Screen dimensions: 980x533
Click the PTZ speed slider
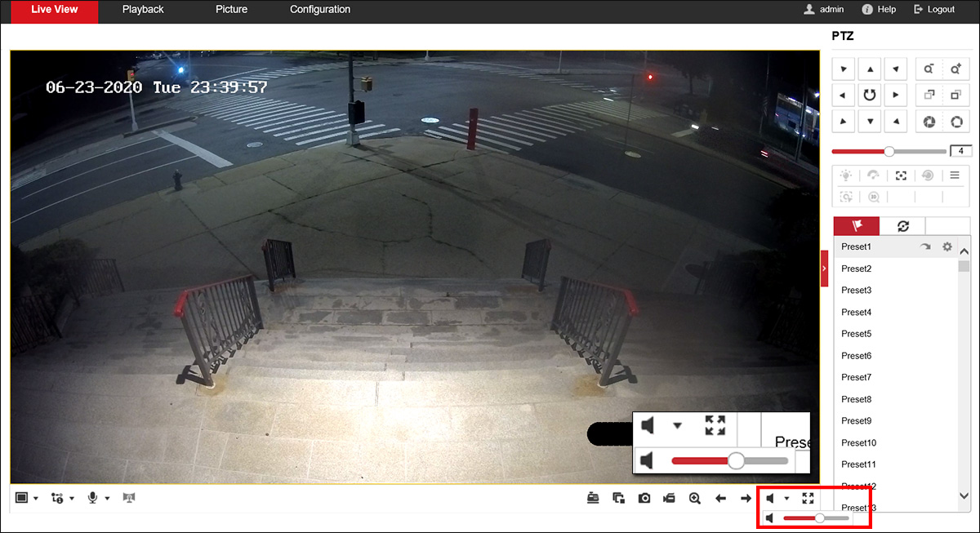pos(889,151)
